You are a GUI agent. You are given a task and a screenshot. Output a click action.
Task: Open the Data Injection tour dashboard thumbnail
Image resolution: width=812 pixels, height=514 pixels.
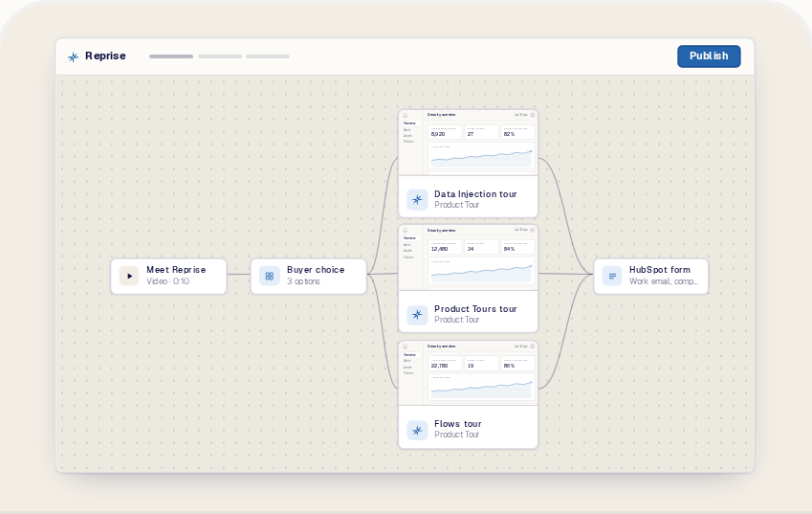point(468,143)
